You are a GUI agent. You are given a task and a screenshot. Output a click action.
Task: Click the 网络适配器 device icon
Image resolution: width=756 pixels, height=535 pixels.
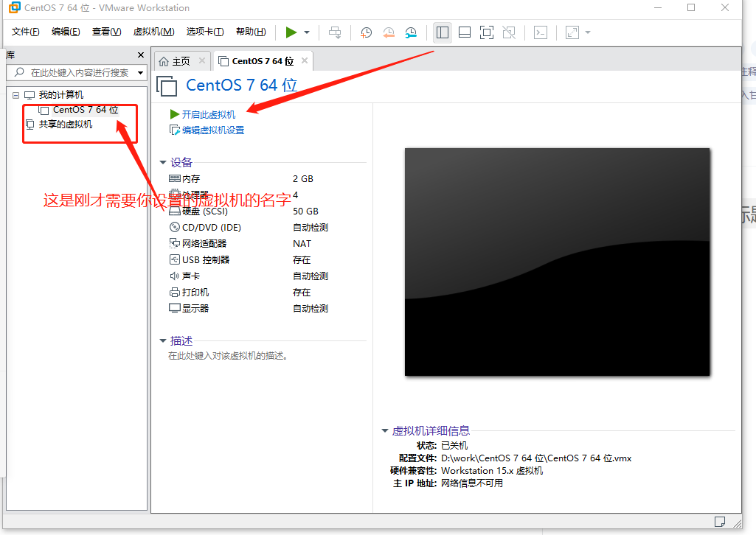click(175, 243)
